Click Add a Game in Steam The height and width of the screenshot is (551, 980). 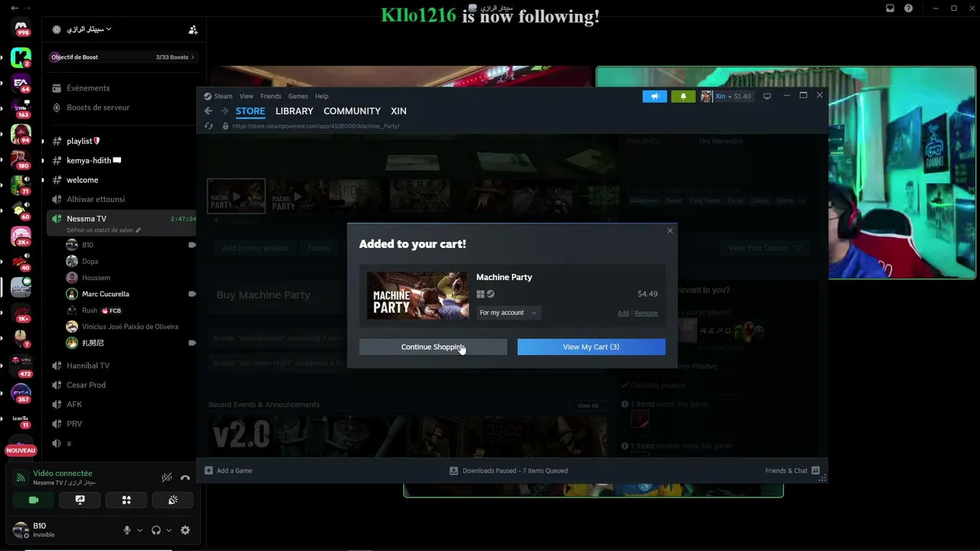click(x=228, y=471)
